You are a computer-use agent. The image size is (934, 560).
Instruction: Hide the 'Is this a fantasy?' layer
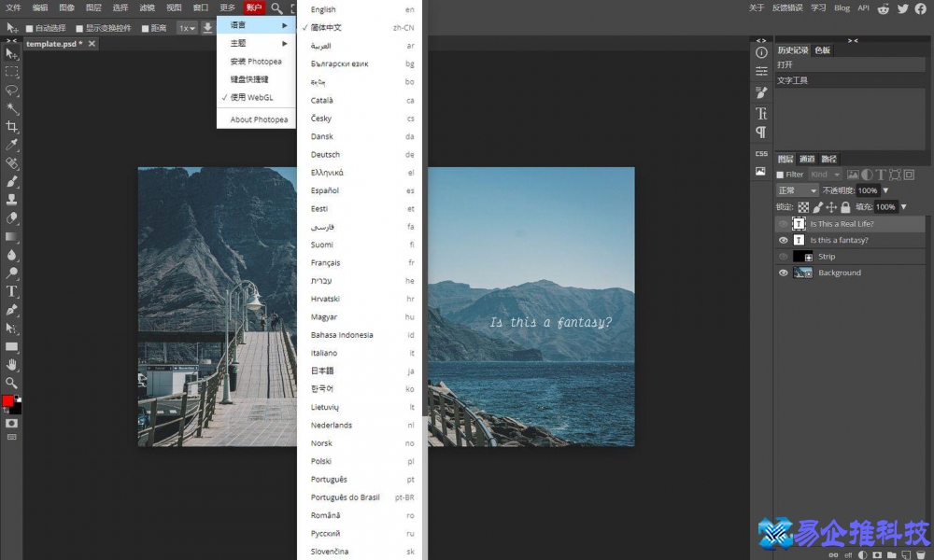click(x=784, y=240)
